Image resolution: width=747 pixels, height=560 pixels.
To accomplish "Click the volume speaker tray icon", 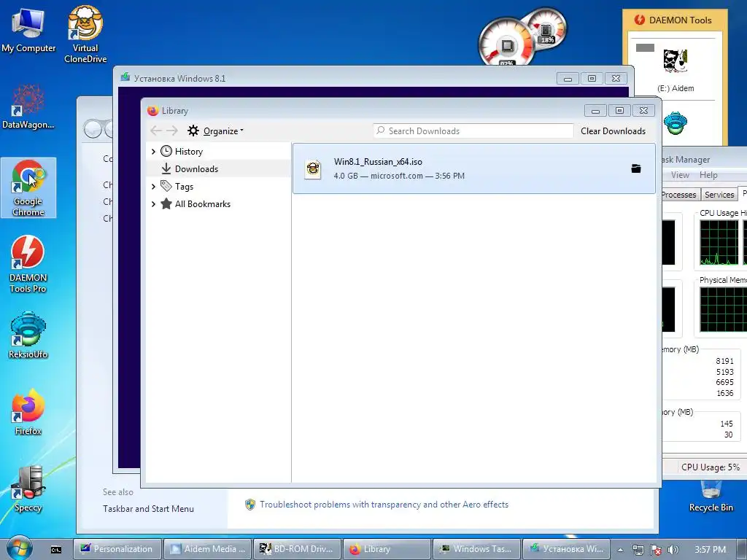I will coord(673,550).
